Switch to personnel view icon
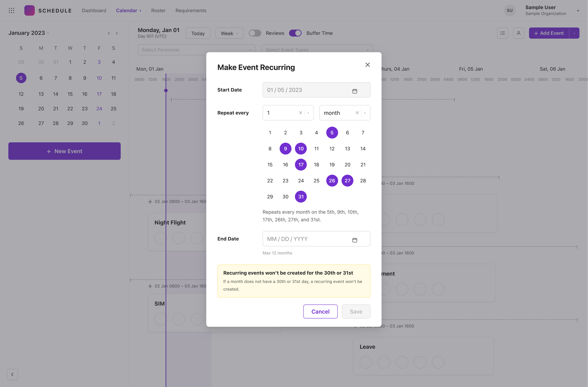The width and height of the screenshot is (588, 387). pyautogui.click(x=518, y=33)
